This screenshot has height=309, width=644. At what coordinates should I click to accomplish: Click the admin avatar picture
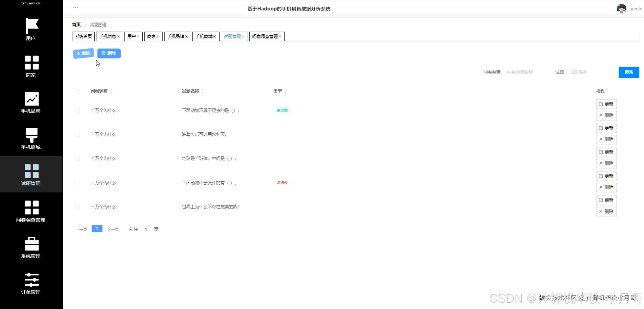point(621,9)
